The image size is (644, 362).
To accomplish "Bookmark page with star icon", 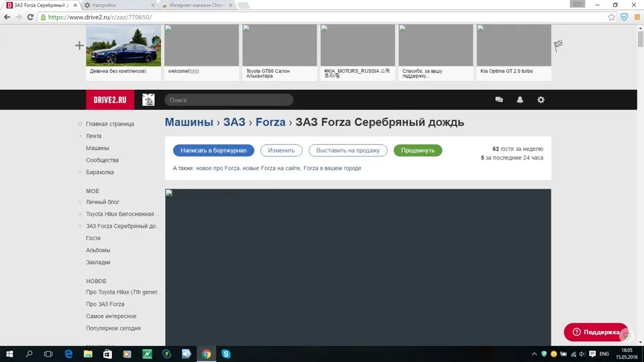I will pyautogui.click(x=612, y=17).
